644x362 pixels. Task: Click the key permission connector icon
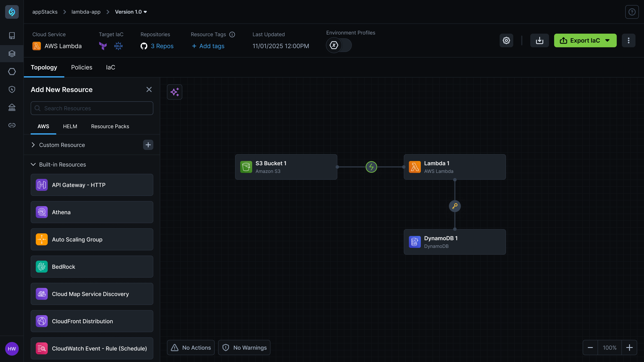click(455, 206)
